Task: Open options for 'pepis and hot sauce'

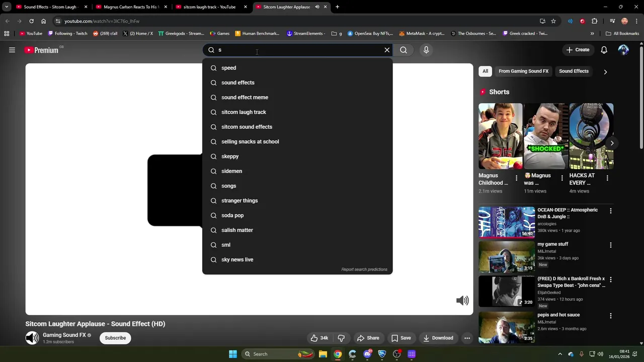Action: (611, 316)
